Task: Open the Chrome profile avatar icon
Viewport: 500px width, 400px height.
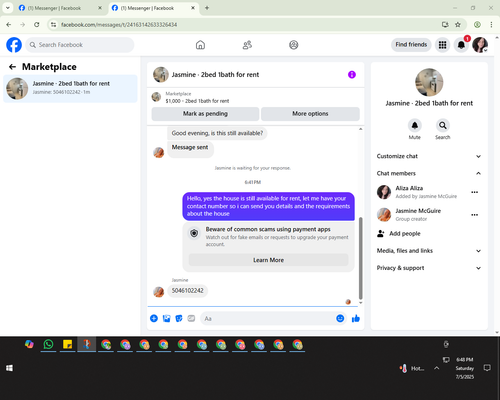Action: coord(477,24)
